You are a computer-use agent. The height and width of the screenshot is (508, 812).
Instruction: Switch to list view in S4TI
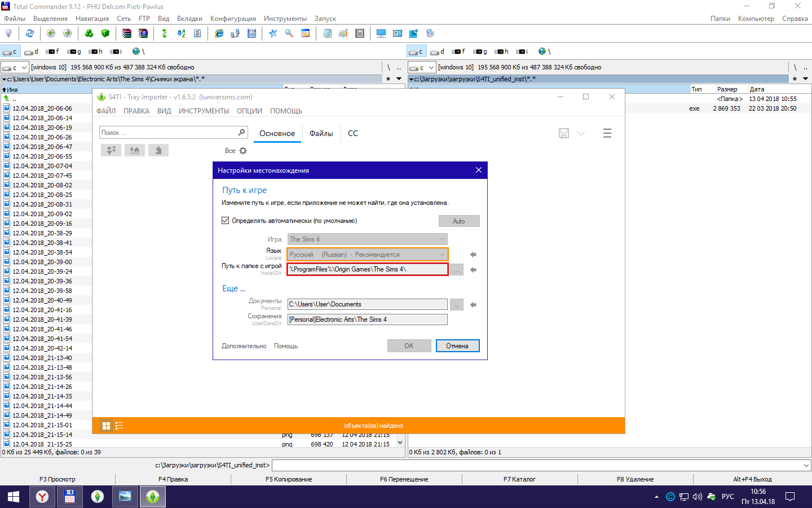[x=119, y=426]
